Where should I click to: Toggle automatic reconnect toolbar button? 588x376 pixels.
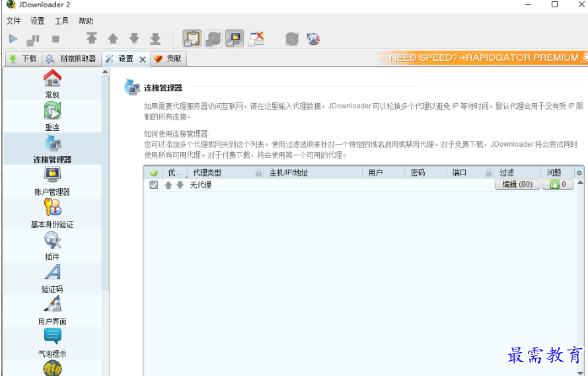pos(213,38)
